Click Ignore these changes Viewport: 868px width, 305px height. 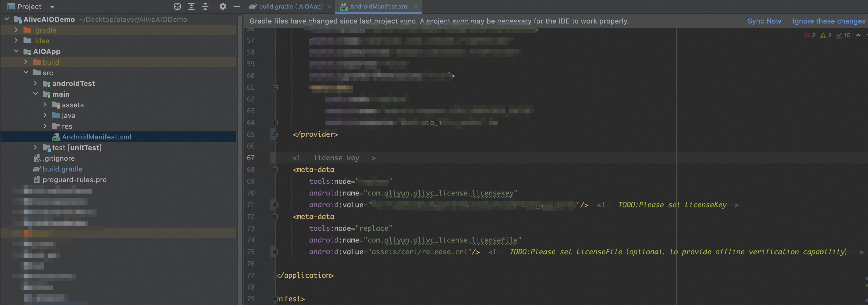[x=828, y=21]
